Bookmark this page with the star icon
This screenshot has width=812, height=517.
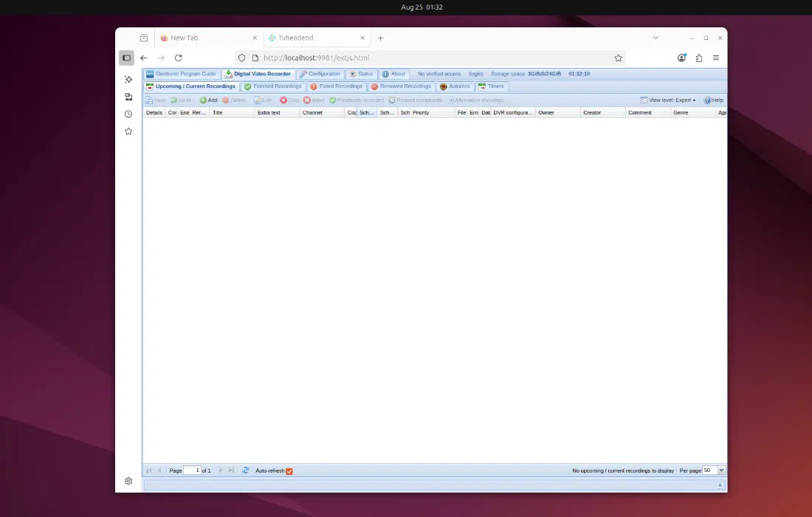tap(619, 58)
